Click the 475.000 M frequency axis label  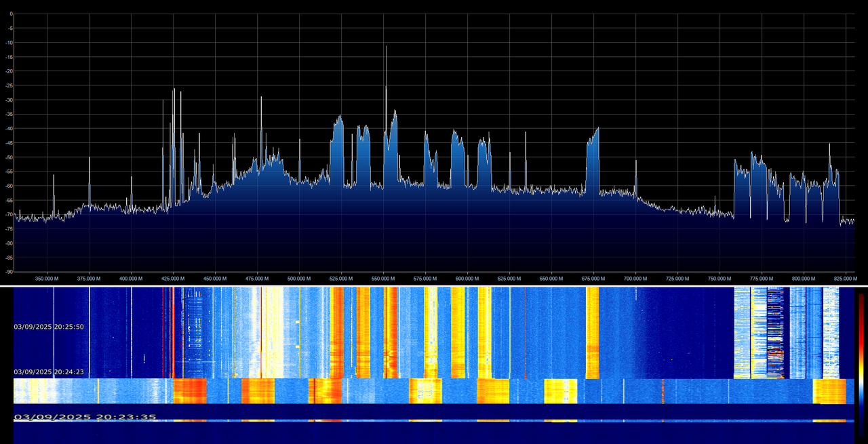257,278
